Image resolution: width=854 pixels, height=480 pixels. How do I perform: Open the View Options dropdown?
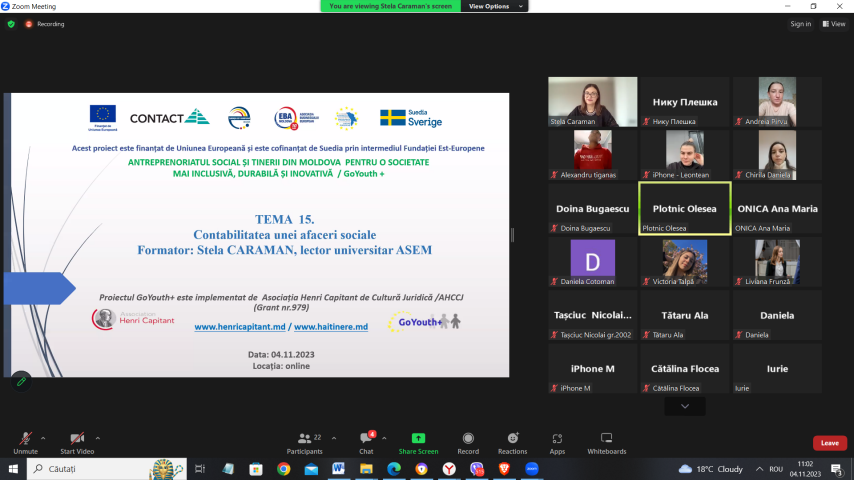click(x=495, y=6)
